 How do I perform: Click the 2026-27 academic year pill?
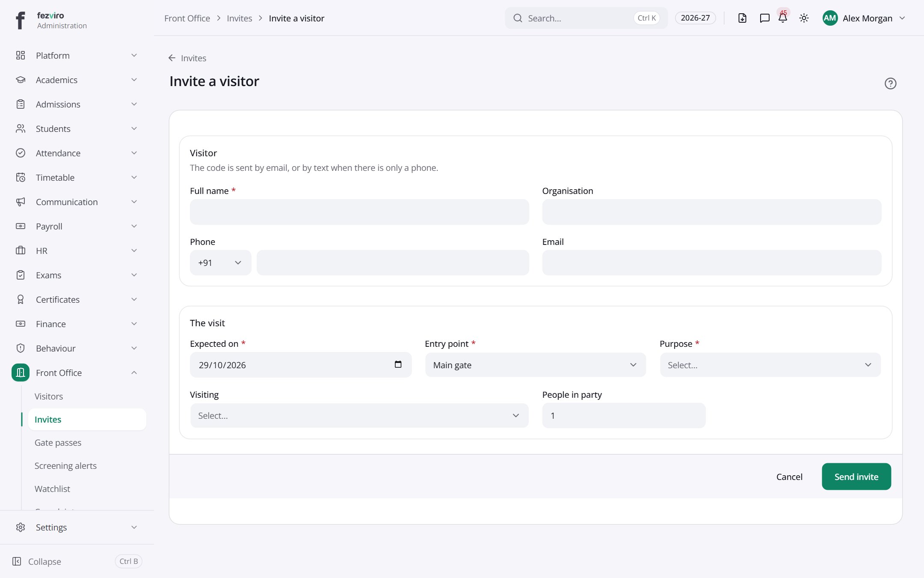(x=695, y=18)
